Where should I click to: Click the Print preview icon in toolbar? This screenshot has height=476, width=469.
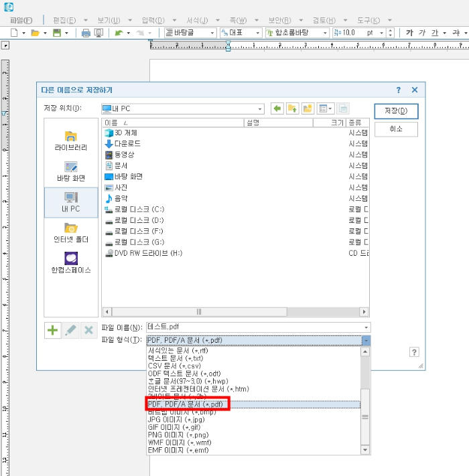tap(98, 33)
